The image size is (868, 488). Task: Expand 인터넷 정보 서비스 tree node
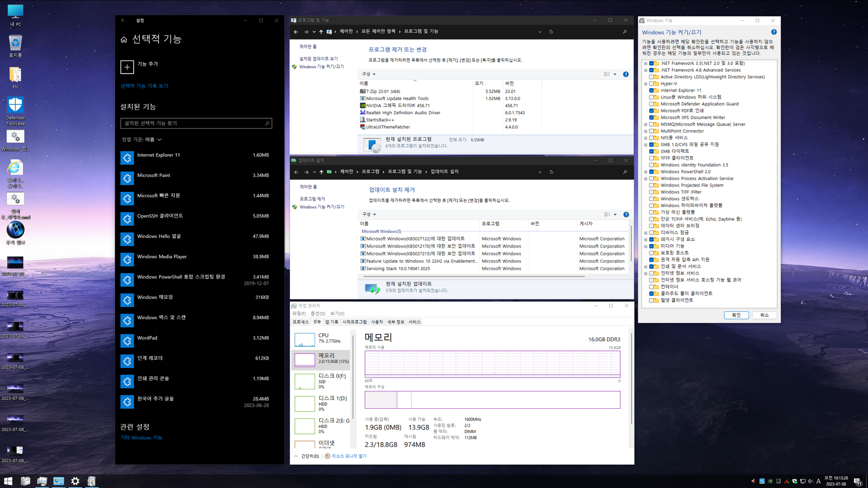pyautogui.click(x=646, y=273)
